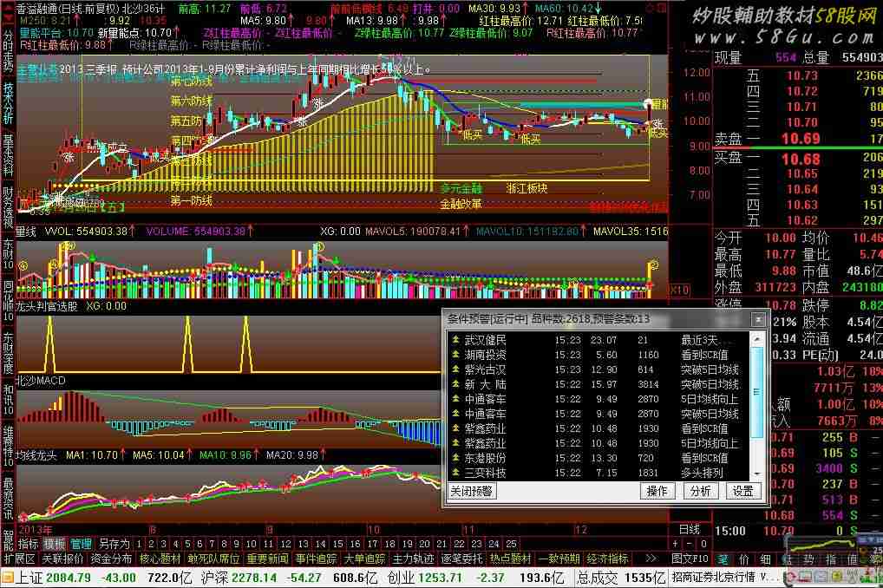
Task: Open the 分时走势 sidebar tab
Action: [x=8, y=52]
